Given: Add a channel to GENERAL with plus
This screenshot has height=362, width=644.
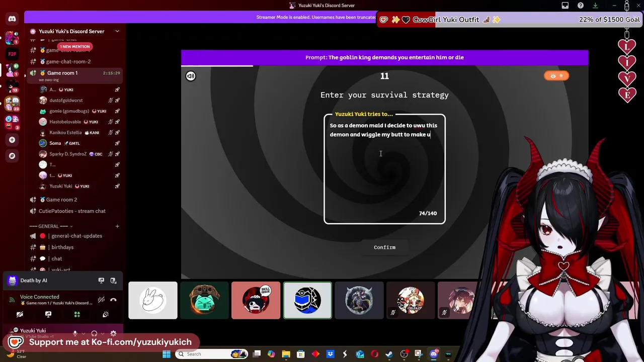Looking at the screenshot, I should pos(117,226).
